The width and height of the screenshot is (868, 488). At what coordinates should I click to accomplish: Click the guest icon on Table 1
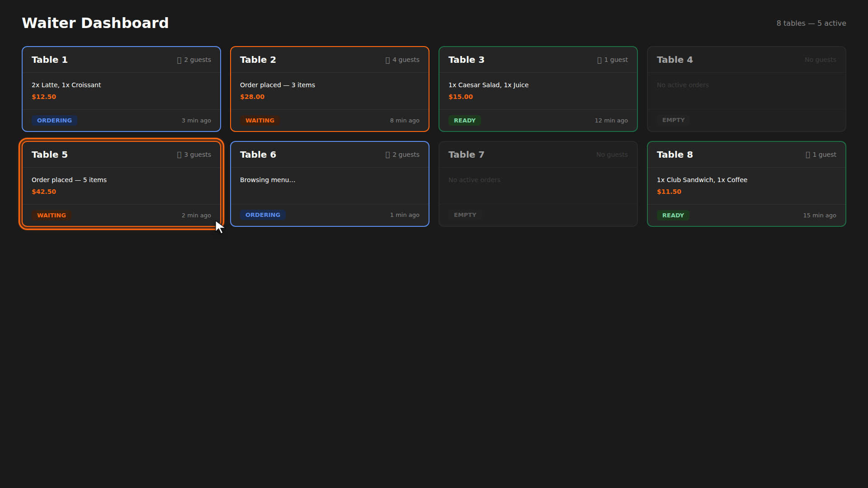click(x=179, y=60)
